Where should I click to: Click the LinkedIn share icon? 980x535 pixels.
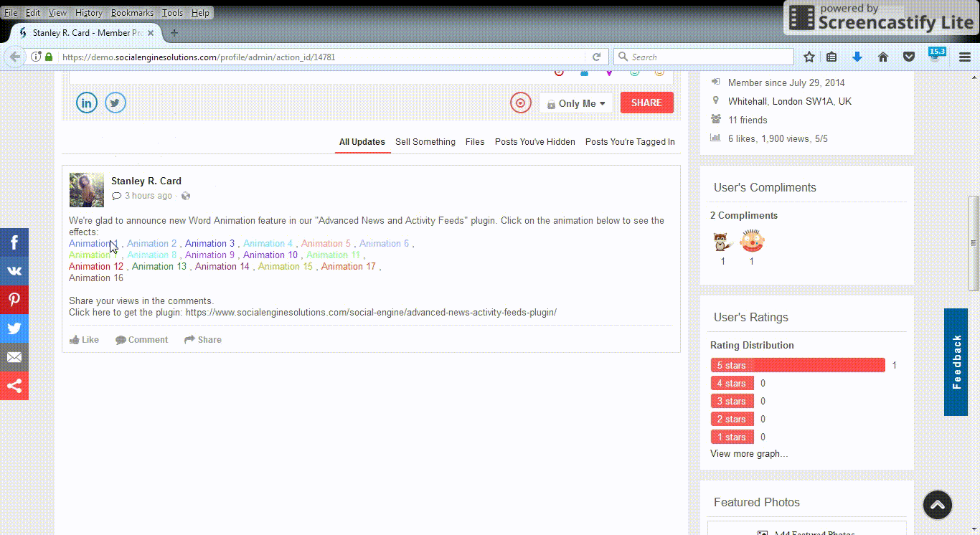point(87,103)
